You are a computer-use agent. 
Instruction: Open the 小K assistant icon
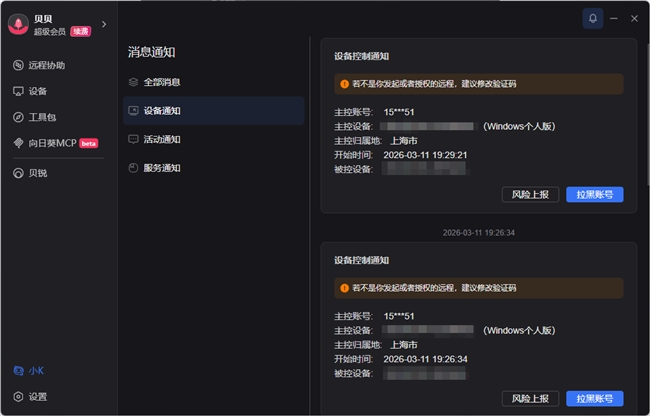click(18, 370)
